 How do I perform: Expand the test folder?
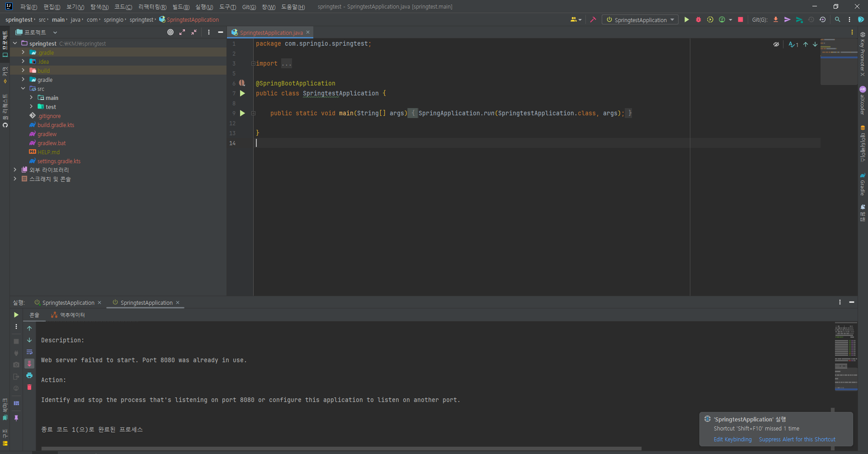[31, 107]
